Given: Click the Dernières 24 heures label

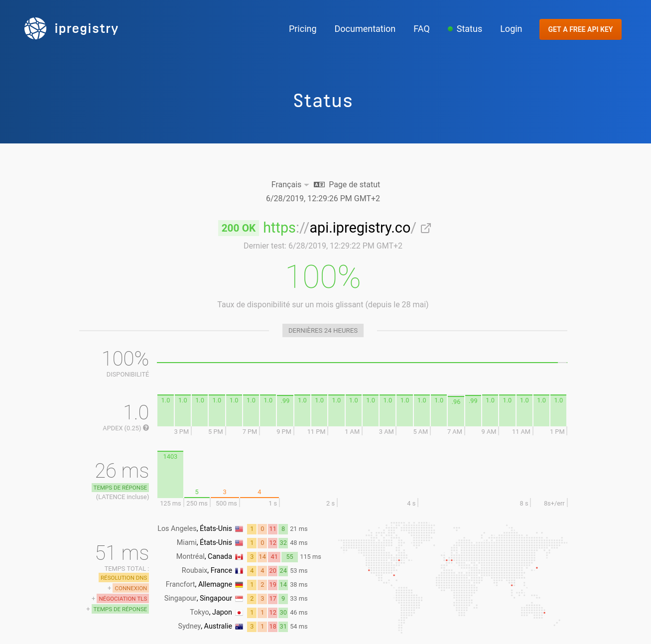Looking at the screenshot, I should point(323,330).
